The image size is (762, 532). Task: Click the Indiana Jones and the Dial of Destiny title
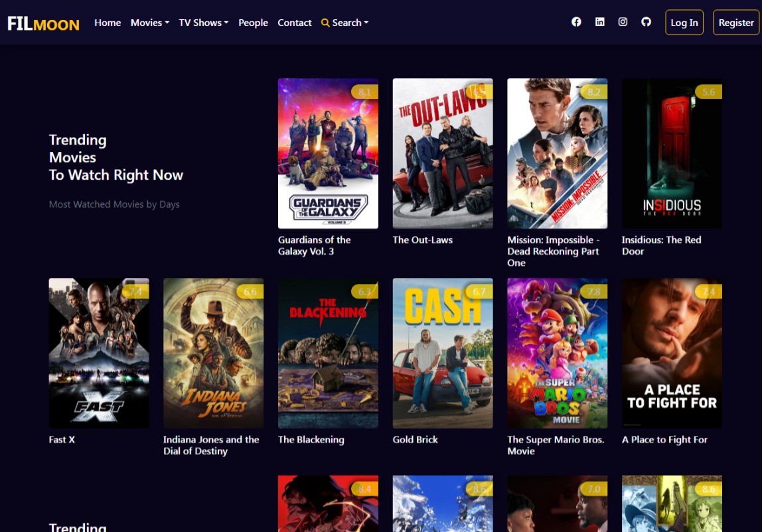coord(211,445)
